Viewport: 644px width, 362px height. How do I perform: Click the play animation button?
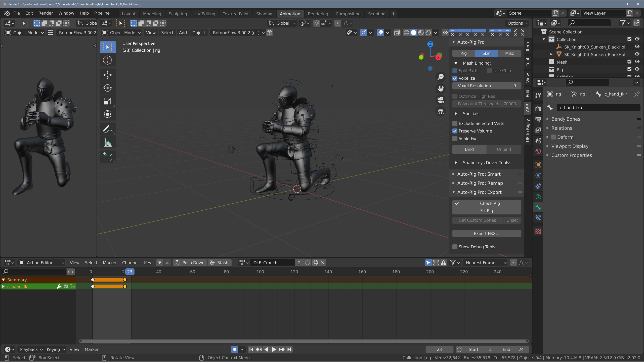(274, 349)
